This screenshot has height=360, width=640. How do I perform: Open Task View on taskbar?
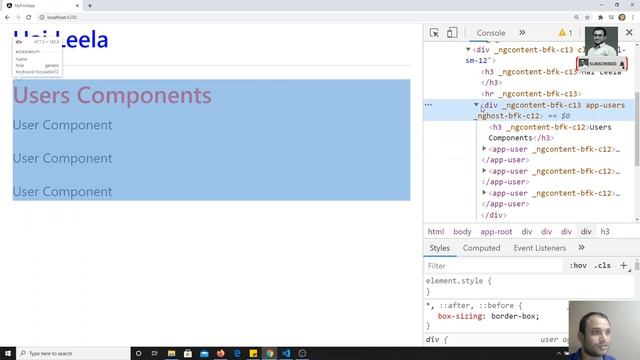coord(155,353)
